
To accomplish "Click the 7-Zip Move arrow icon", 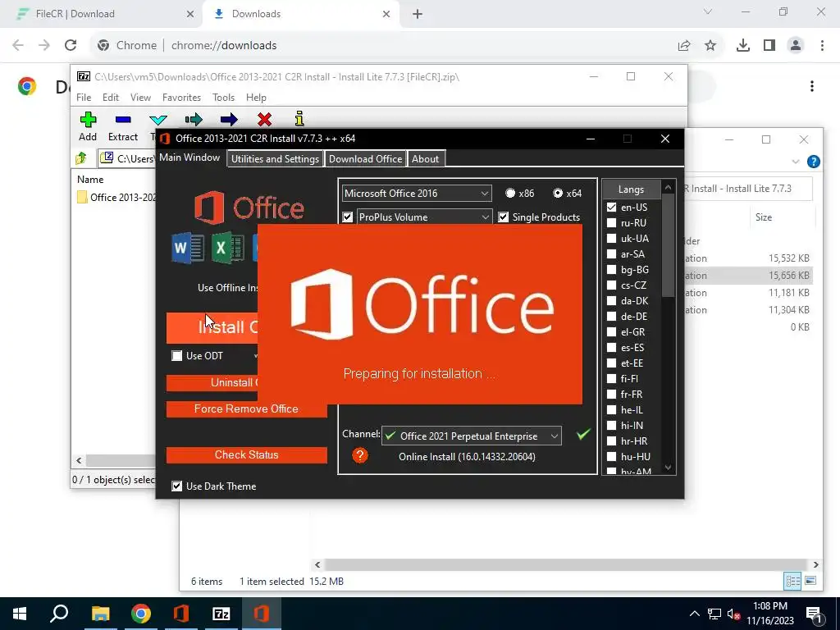I will (x=229, y=119).
